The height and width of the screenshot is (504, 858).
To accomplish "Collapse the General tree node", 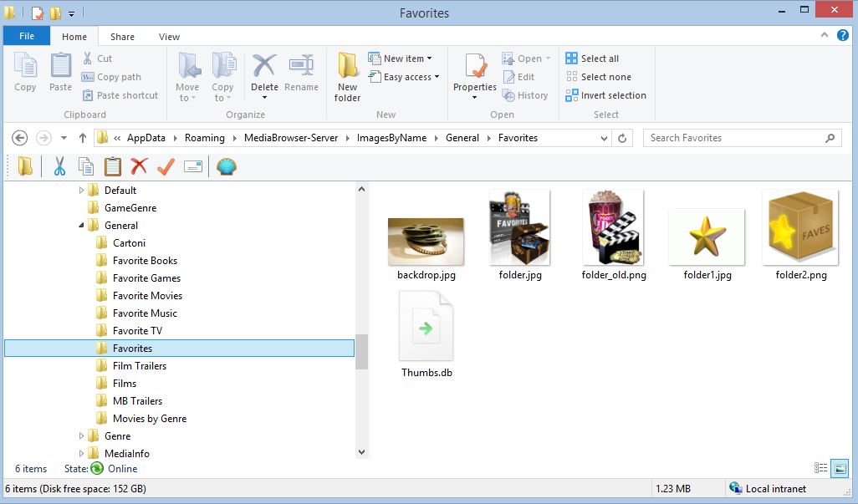I will 81,225.
